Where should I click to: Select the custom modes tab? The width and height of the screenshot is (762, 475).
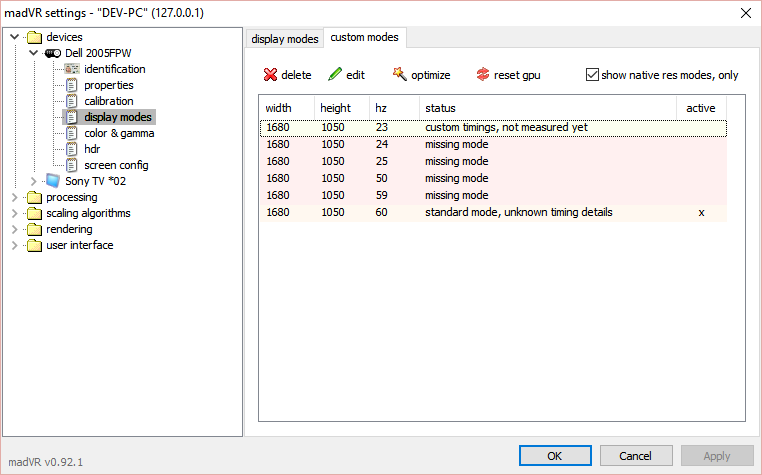point(364,38)
